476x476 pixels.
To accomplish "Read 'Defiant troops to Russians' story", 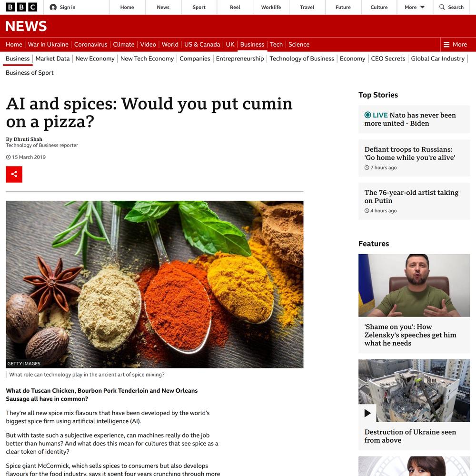I will coord(410,153).
